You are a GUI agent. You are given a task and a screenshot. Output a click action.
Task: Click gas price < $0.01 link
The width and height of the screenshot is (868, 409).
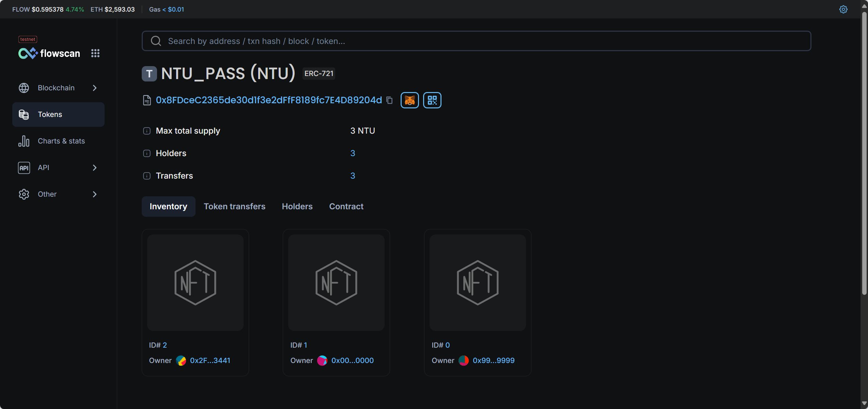(173, 9)
